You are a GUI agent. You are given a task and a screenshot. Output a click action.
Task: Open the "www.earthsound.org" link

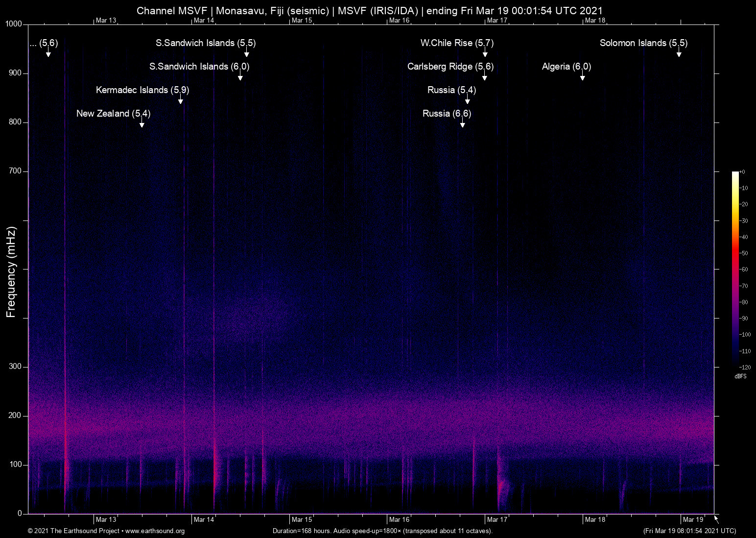(155, 531)
